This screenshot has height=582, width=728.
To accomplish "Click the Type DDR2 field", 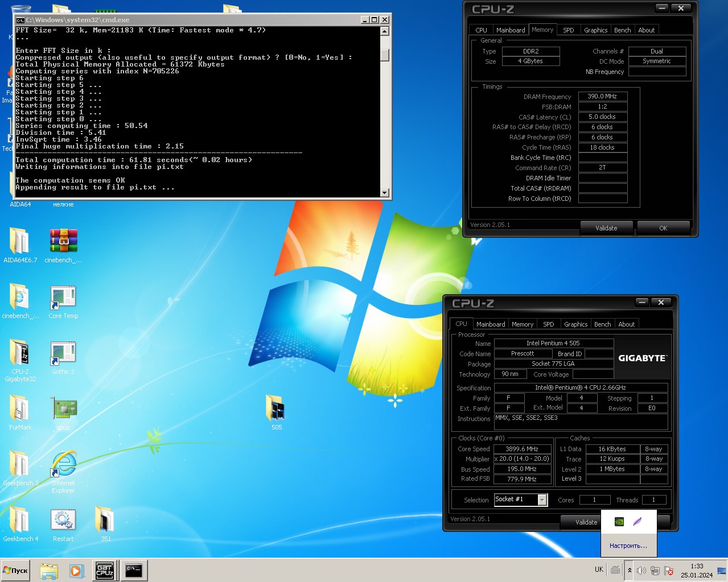I will point(530,51).
